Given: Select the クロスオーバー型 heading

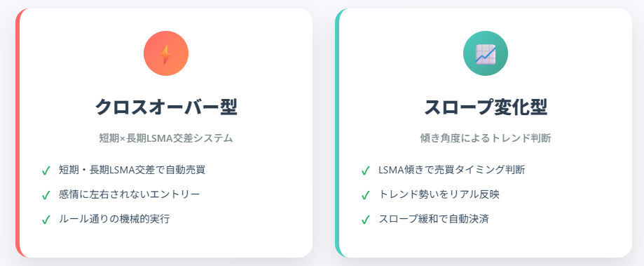Looking at the screenshot, I should (166, 107).
